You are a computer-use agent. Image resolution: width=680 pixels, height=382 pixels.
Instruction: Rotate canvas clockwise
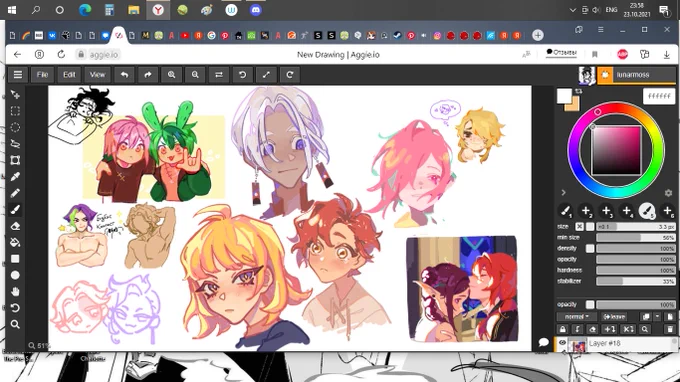(290, 75)
